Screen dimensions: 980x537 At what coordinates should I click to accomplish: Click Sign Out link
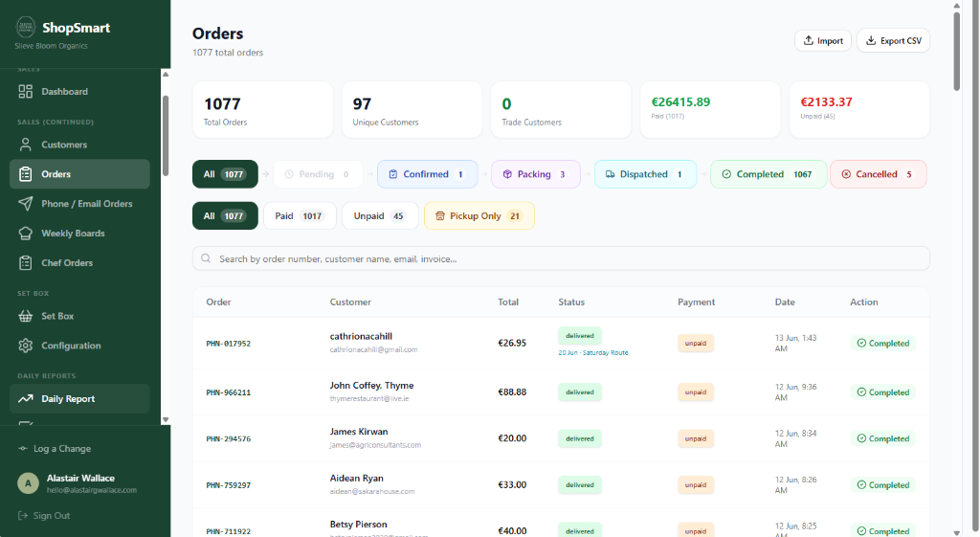tap(44, 515)
